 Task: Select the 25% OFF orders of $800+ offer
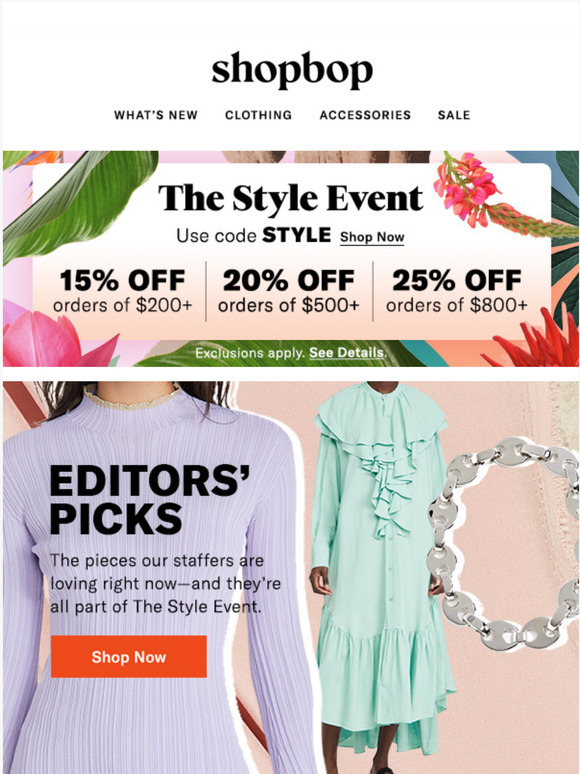(457, 291)
